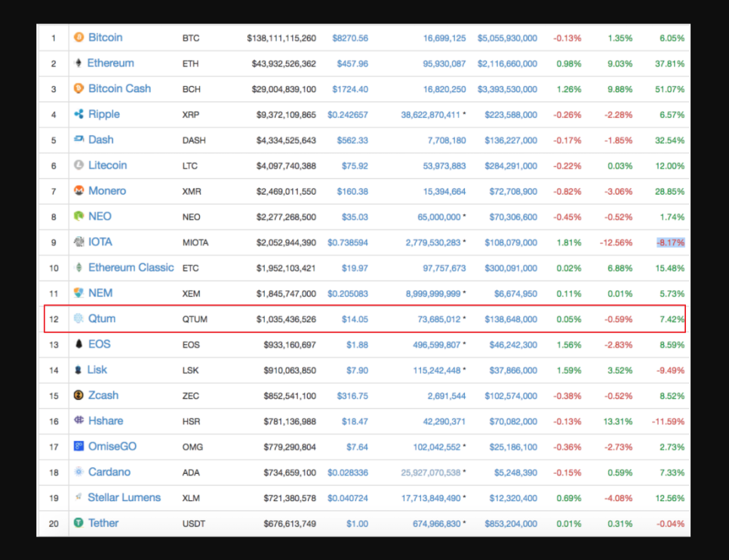This screenshot has height=560, width=729.
Task: Open the Ethereum Classic name link
Action: point(131,267)
